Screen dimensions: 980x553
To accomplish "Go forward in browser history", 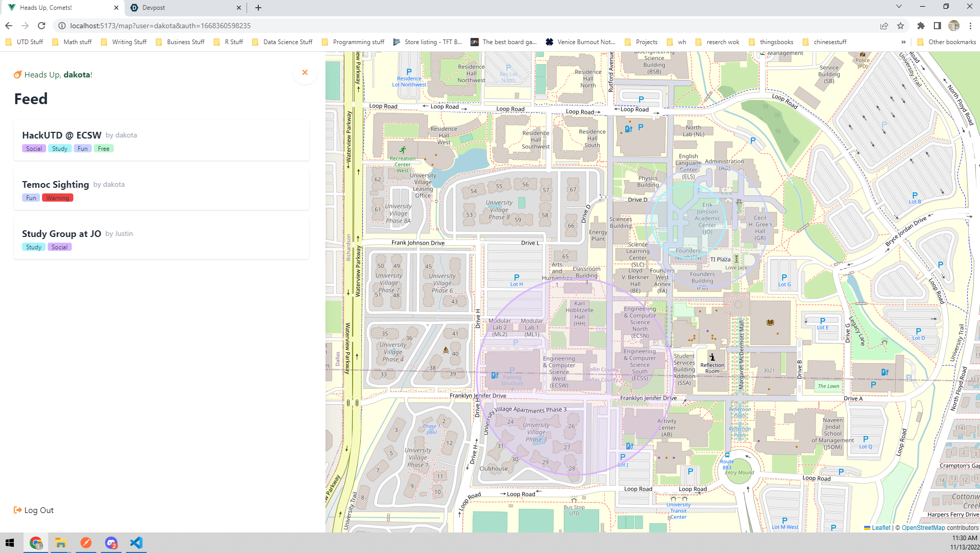I will [x=25, y=26].
